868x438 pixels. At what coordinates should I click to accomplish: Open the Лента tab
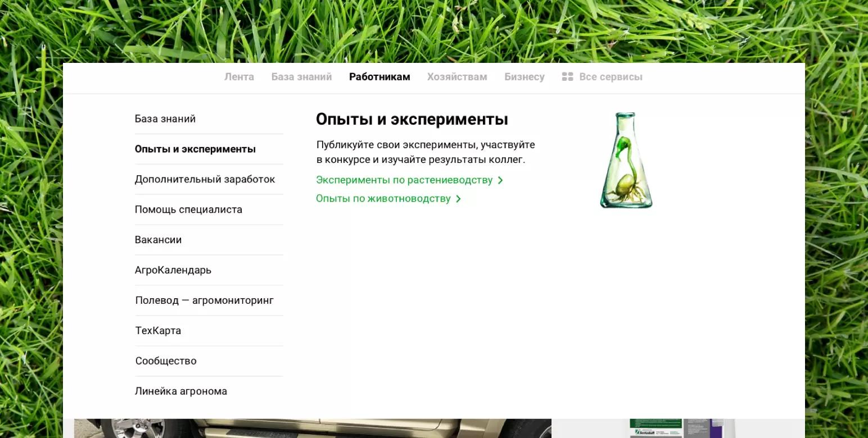pos(239,77)
